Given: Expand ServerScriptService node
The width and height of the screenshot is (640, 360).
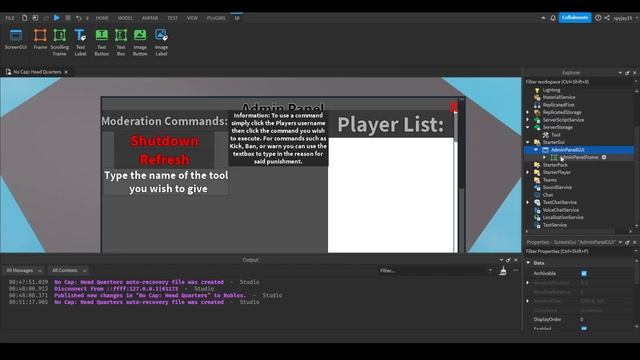Looking at the screenshot, I should click(x=528, y=120).
